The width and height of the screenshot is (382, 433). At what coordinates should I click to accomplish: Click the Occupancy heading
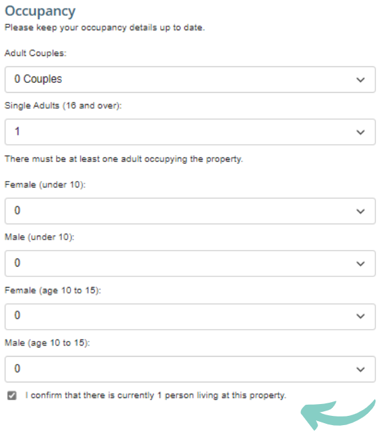click(x=40, y=12)
